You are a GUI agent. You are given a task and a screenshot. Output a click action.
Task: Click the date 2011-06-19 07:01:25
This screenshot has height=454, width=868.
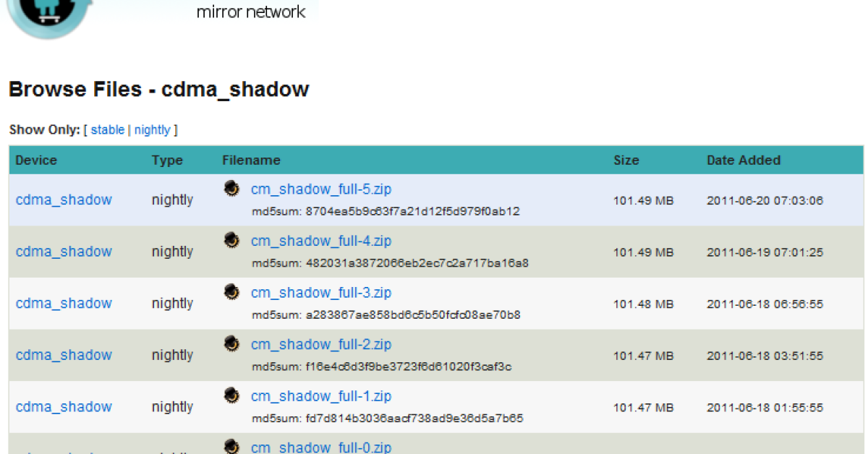pyautogui.click(x=765, y=253)
